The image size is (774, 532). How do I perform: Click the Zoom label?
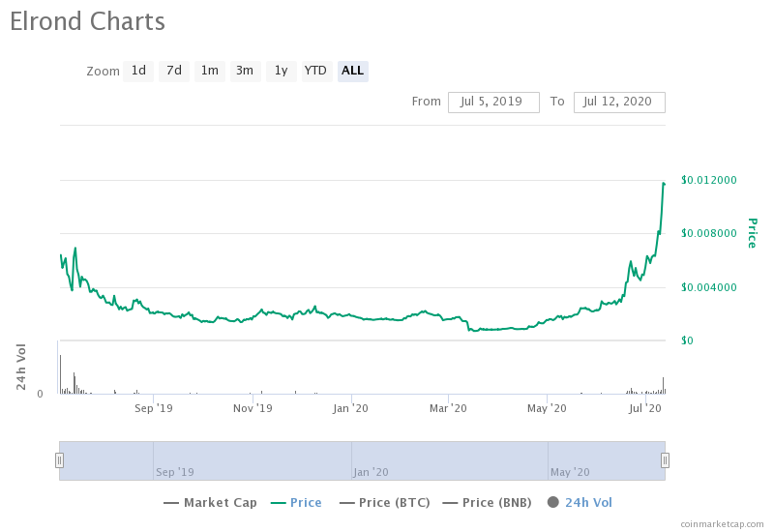103,72
